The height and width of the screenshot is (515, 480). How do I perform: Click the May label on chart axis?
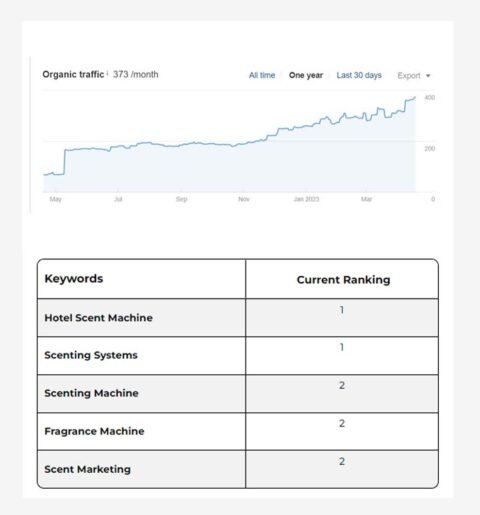(x=55, y=199)
